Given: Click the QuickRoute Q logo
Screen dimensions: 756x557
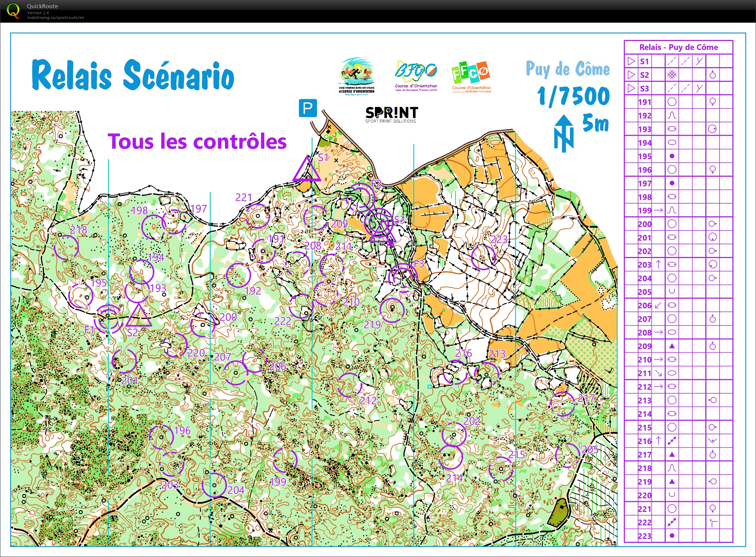Looking at the screenshot, I should point(13,11).
